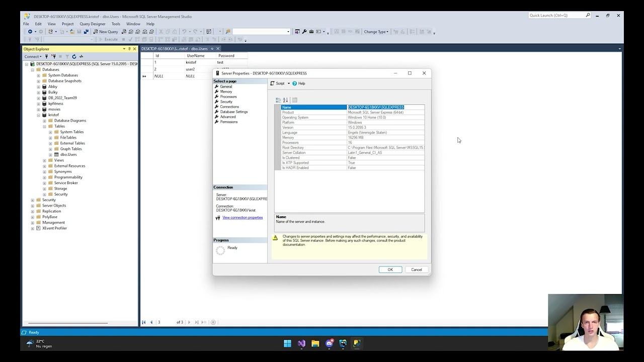Pin the Object Explorer panel (auto hide)
644x362 pixels.
[129, 49]
